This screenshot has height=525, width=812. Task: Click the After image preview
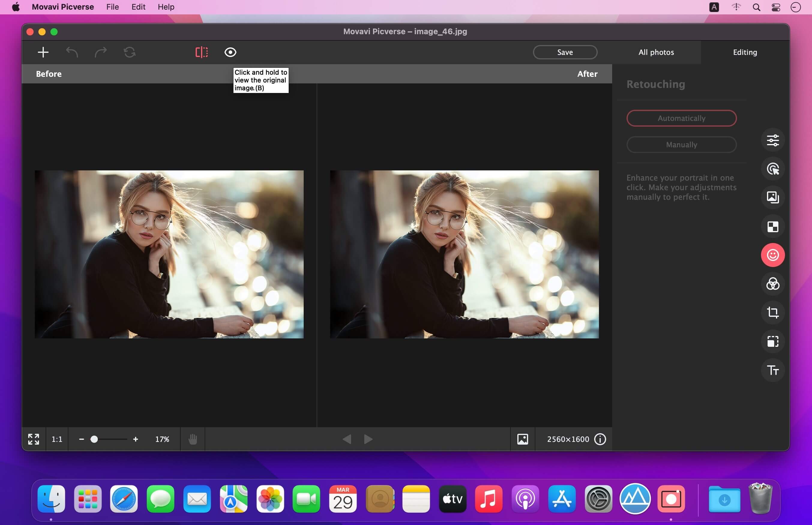point(464,254)
